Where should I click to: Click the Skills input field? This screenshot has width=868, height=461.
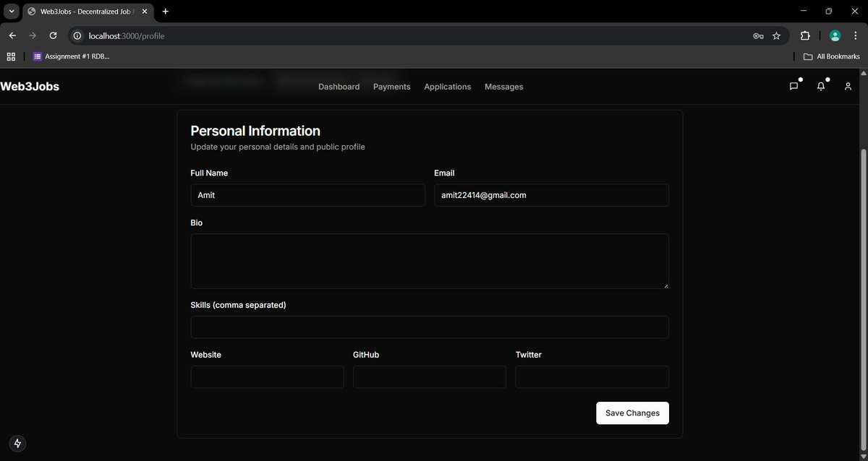click(x=430, y=327)
